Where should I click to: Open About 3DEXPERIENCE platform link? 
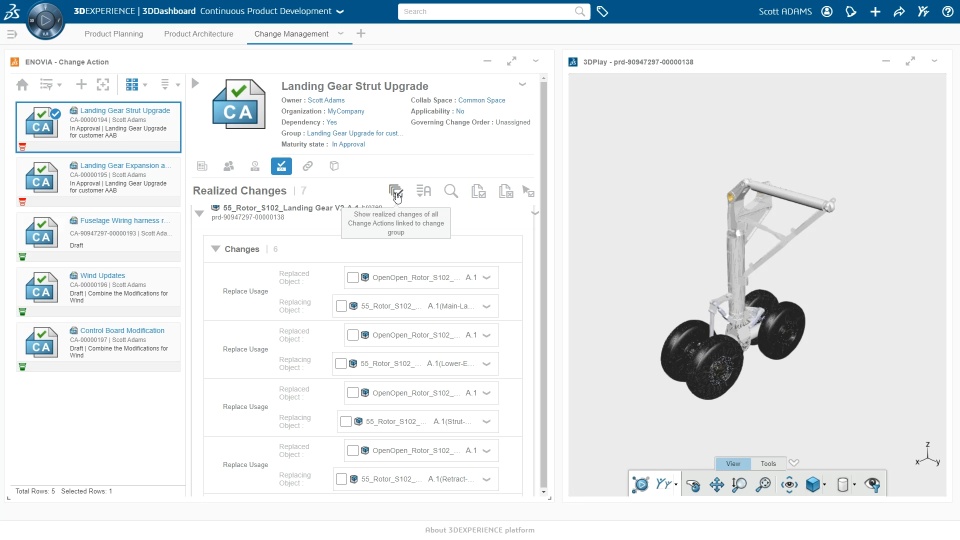(480, 530)
